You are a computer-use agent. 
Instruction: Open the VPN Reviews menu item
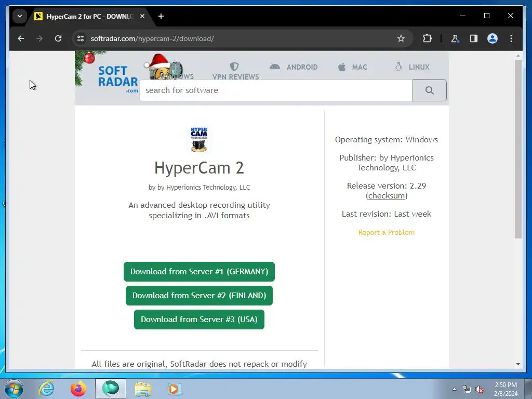(235, 71)
